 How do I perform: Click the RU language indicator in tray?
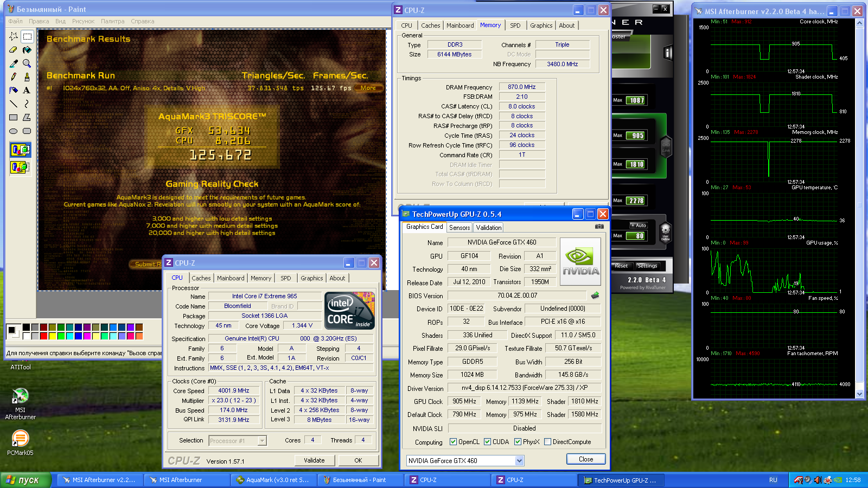click(773, 480)
